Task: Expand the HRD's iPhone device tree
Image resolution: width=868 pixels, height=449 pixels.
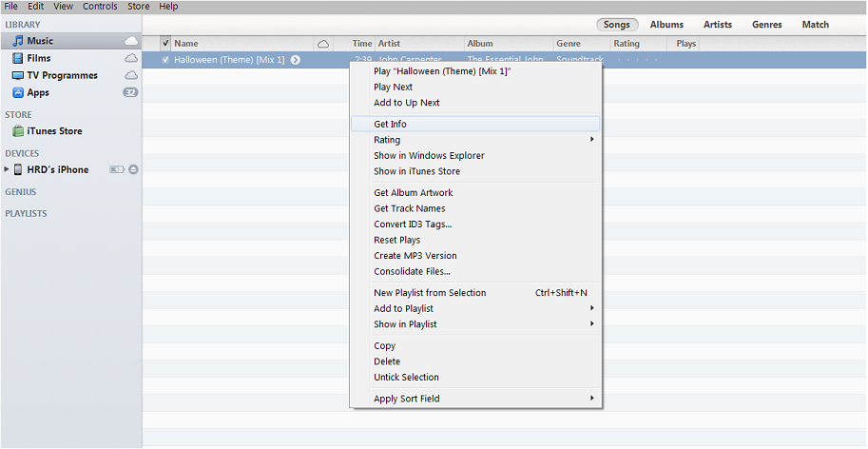Action: [x=7, y=169]
